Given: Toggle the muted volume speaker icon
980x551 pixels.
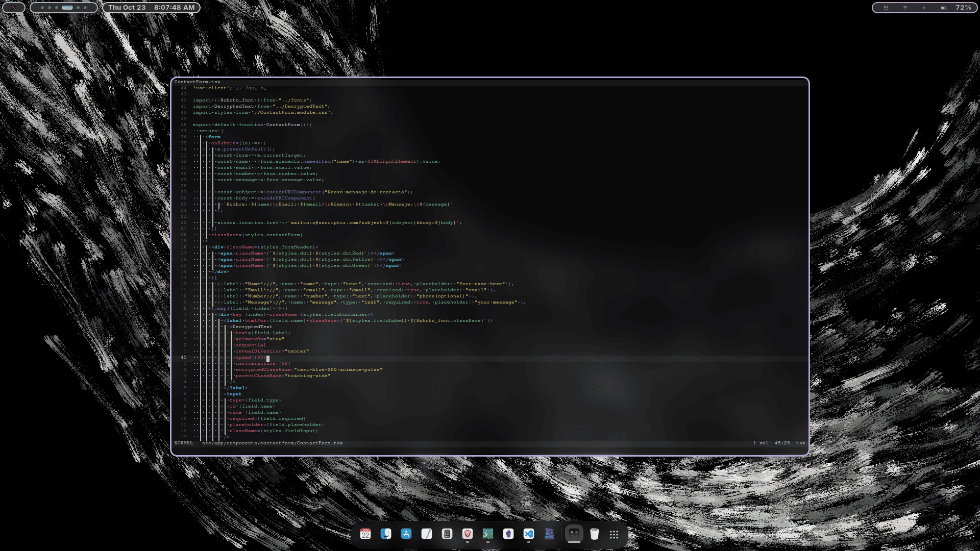Looking at the screenshot, I should [x=924, y=8].
